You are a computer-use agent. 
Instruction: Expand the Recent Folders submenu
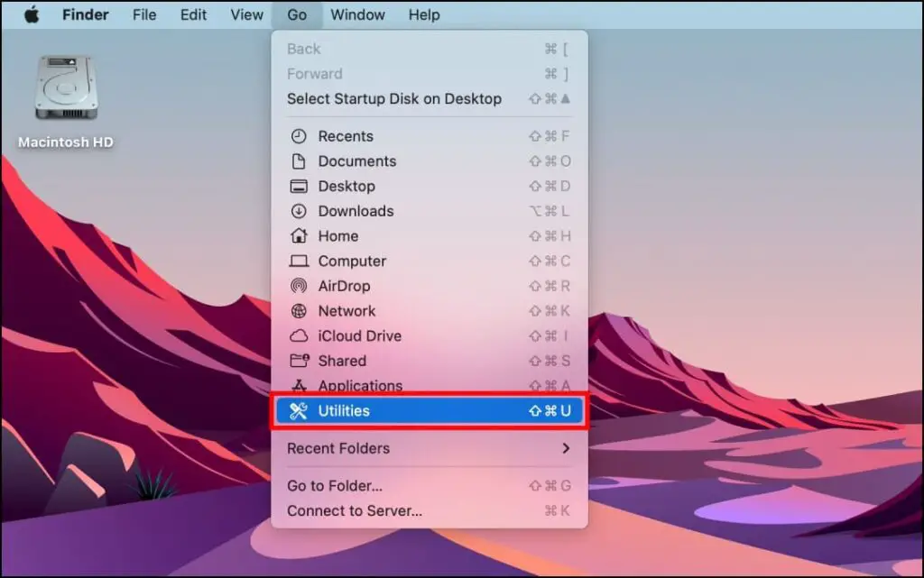pos(429,448)
